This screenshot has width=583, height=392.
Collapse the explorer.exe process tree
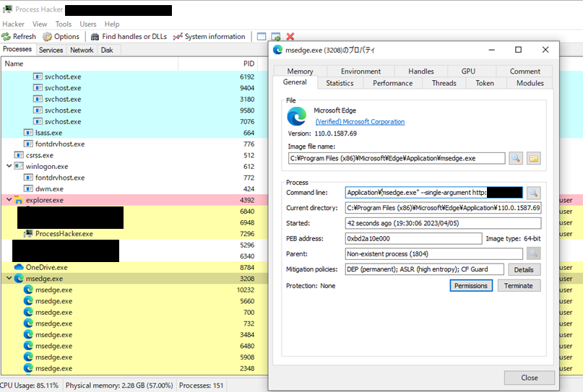click(x=9, y=200)
